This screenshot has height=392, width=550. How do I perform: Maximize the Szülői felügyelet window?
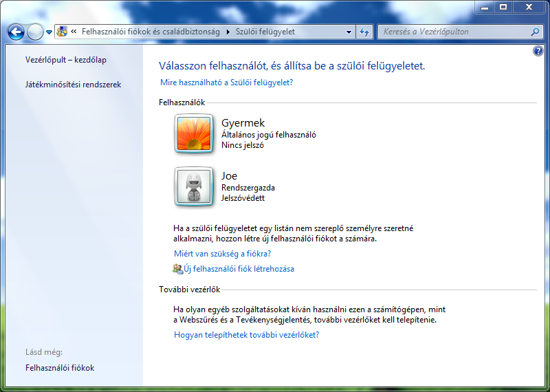click(x=503, y=7)
